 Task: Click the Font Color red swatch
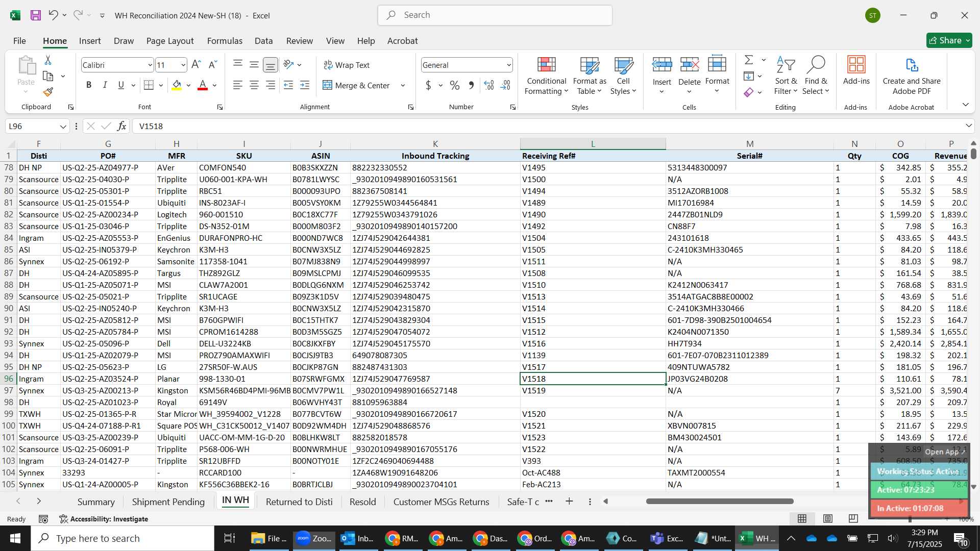tap(203, 85)
